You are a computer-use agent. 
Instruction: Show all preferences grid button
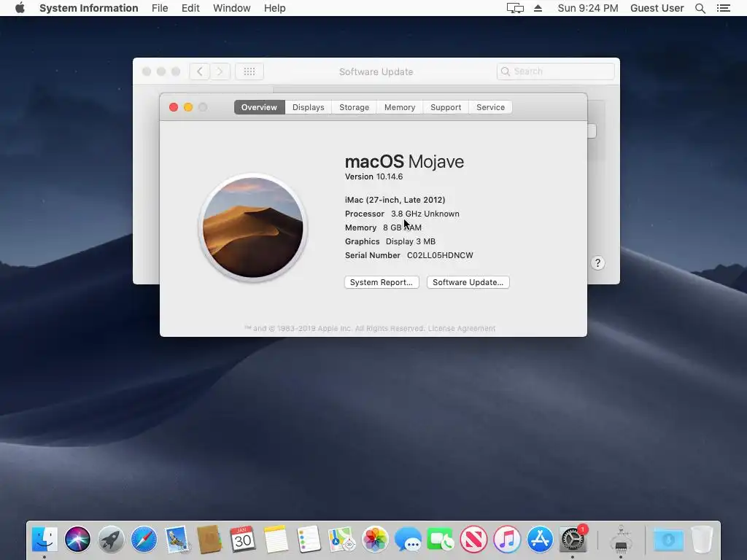point(249,71)
